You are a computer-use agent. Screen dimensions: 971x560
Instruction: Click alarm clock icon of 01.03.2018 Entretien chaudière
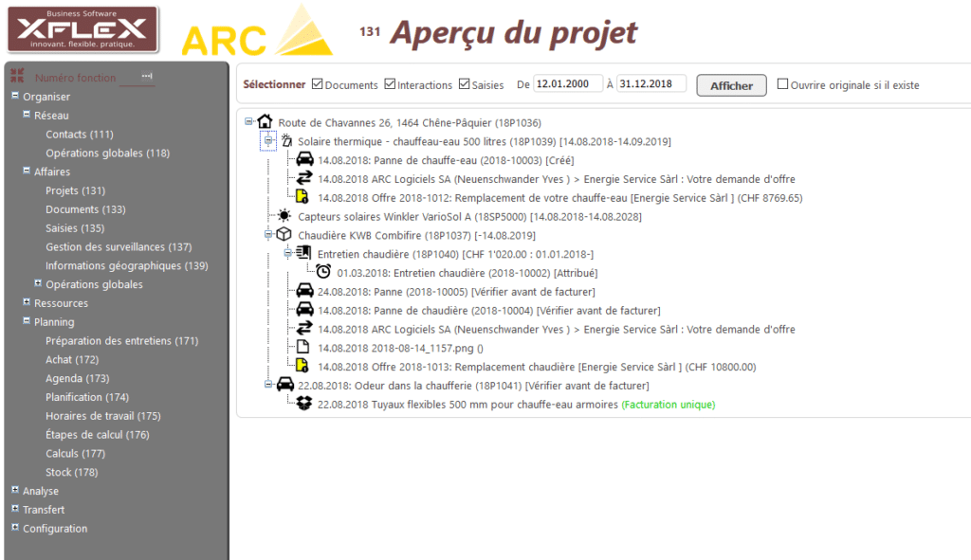pyautogui.click(x=323, y=272)
